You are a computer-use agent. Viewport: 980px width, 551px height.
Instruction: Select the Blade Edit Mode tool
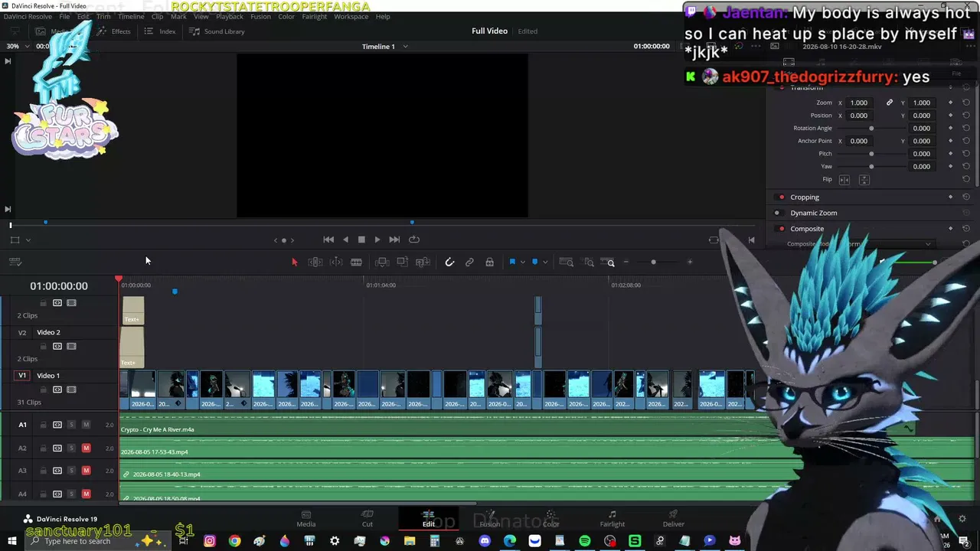[x=356, y=262]
